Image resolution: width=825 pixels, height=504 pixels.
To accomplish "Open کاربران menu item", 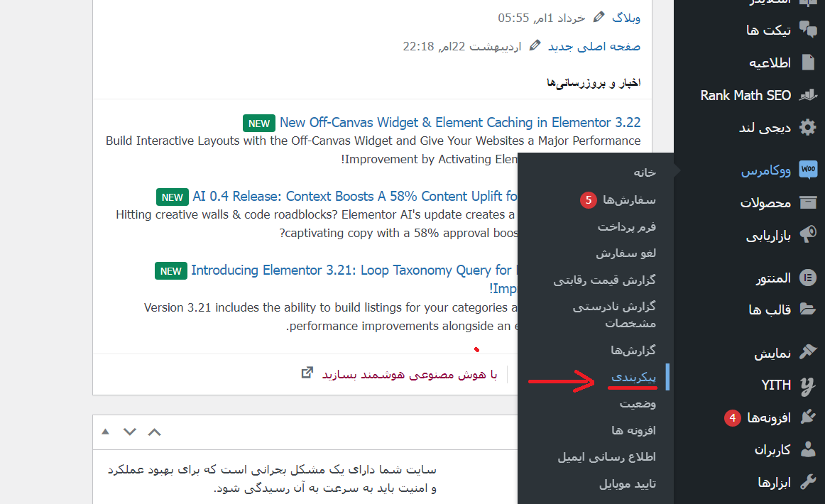I will coord(772,450).
